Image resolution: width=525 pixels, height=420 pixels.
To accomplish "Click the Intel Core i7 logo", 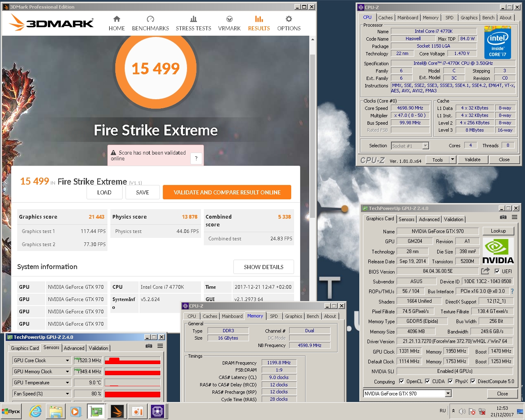I will point(498,43).
